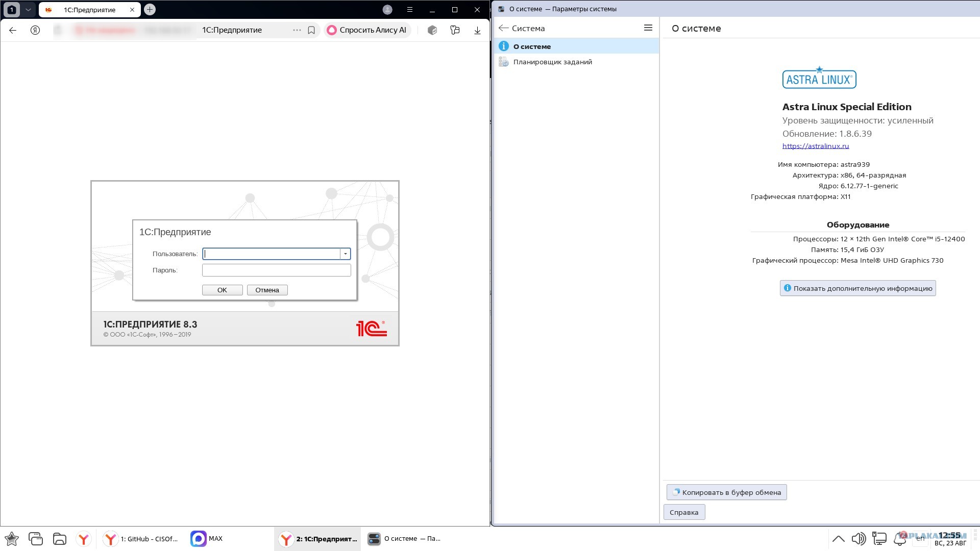Show the desktop windows switcher icon

36,539
